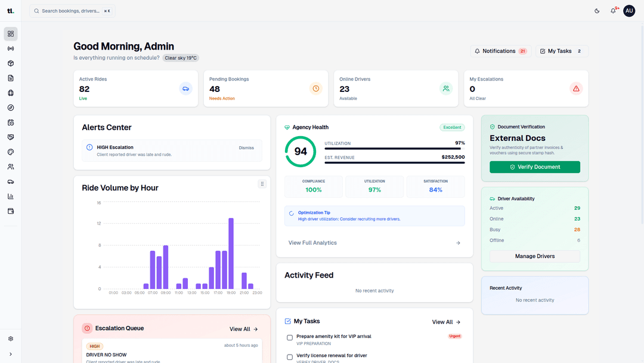This screenshot has height=363, width=644.
Task: Mark the license renewal task complete
Action: coord(289,356)
